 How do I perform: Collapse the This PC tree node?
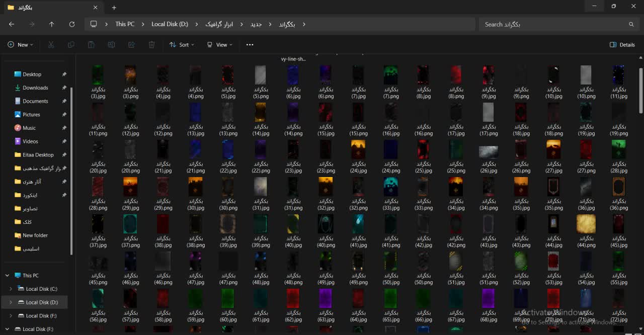click(7, 276)
